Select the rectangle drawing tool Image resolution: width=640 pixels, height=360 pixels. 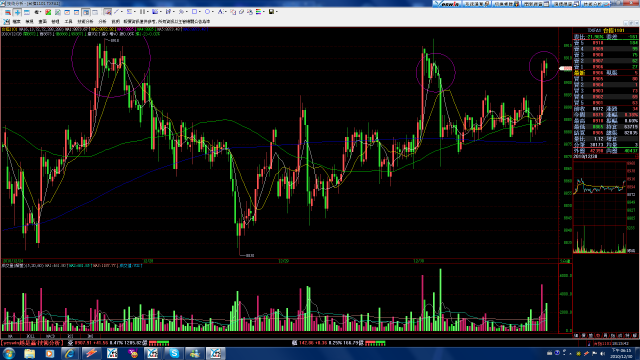195,12
